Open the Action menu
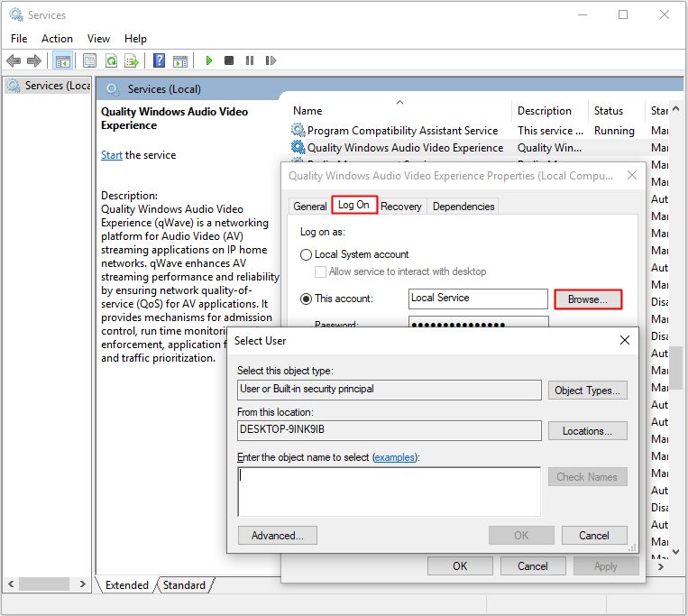Image resolution: width=688 pixels, height=616 pixels. coord(57,39)
